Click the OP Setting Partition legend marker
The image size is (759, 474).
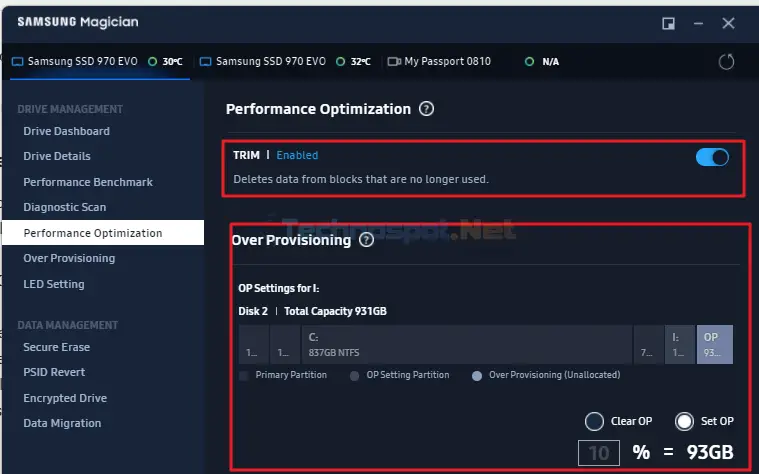(354, 376)
